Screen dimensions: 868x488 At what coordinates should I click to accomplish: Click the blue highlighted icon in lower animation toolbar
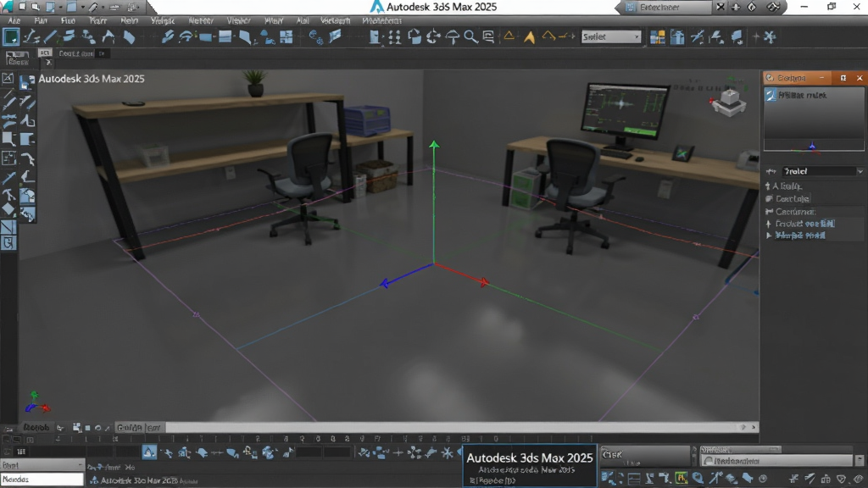pos(149,452)
